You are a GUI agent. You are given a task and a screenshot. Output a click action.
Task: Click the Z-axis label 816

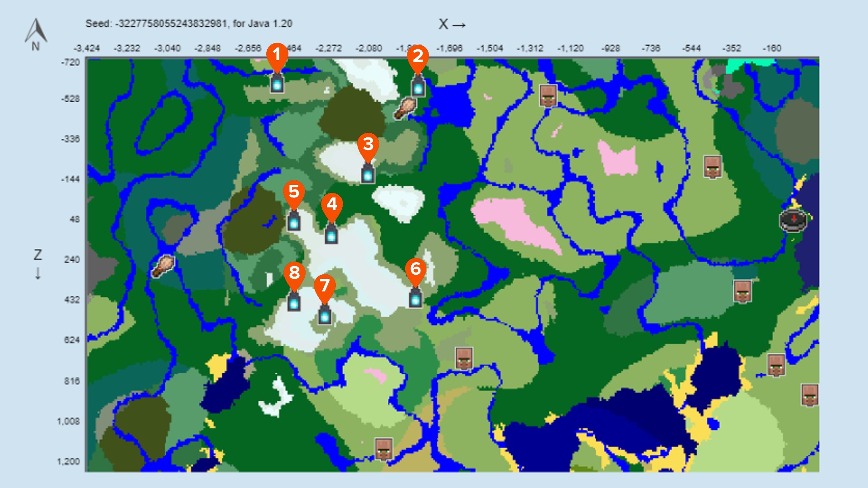click(x=72, y=381)
